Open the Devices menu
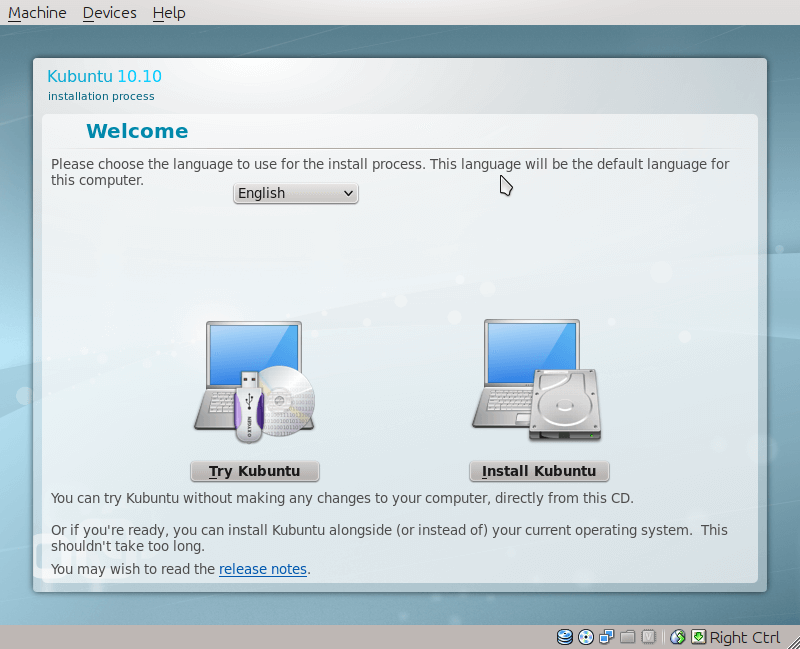Image resolution: width=800 pixels, height=649 pixels. pos(109,13)
